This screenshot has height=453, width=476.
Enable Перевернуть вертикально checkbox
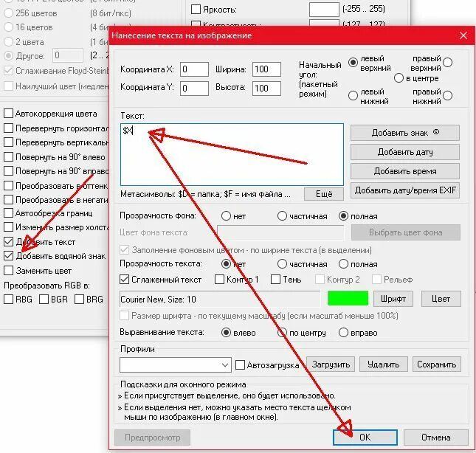click(x=8, y=142)
